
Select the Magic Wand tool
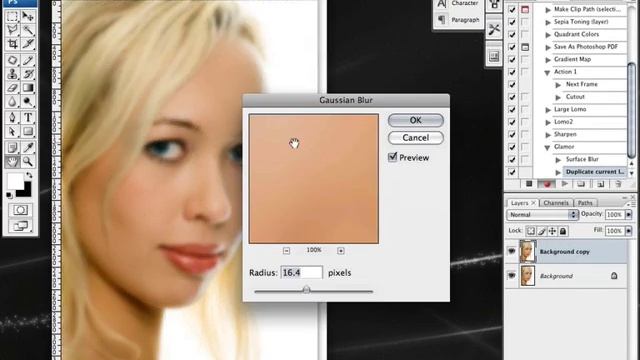click(x=28, y=30)
